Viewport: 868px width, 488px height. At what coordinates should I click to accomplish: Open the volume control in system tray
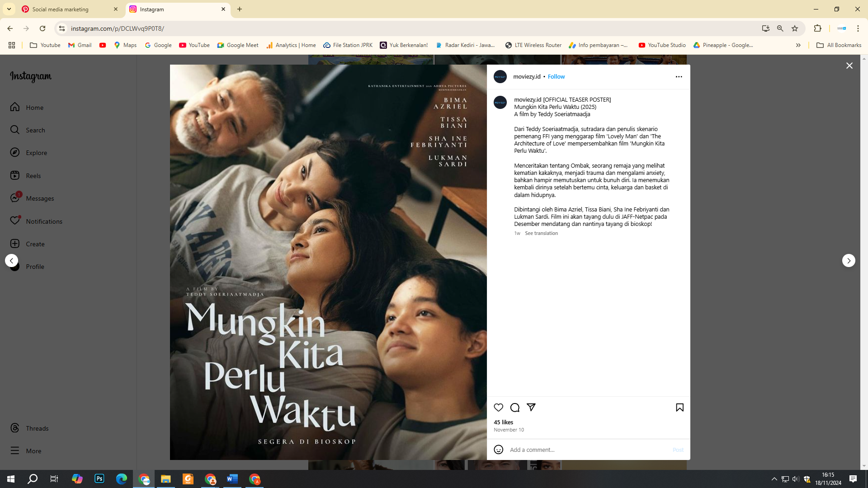pyautogui.click(x=796, y=479)
